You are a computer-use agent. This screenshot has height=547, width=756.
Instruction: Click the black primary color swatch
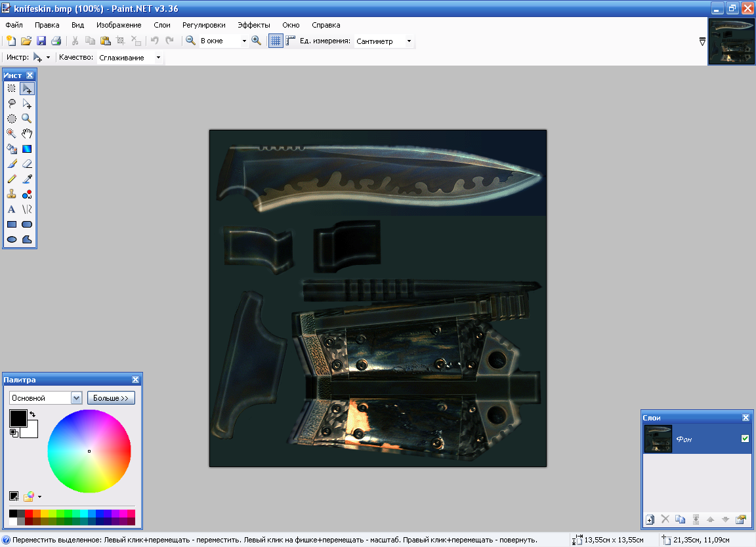coord(18,418)
